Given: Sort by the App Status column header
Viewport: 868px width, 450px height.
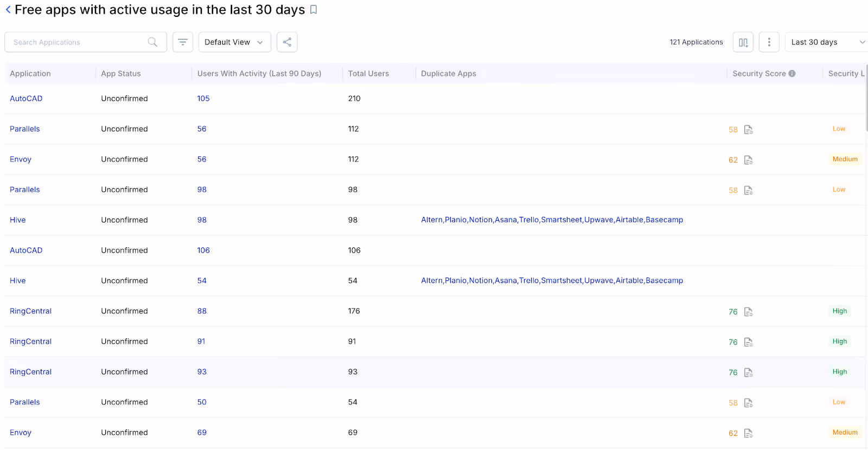Looking at the screenshot, I should click(x=121, y=74).
